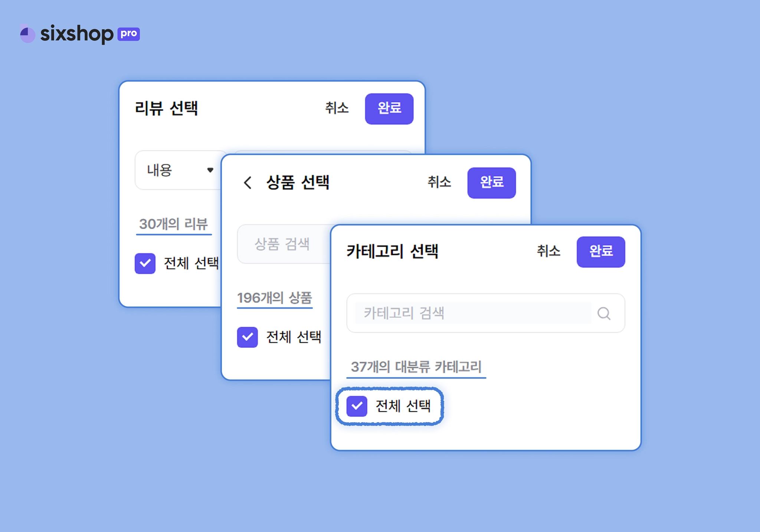Click 완료 button in 리뷰 선택 panel
The width and height of the screenshot is (760, 532).
(x=389, y=109)
